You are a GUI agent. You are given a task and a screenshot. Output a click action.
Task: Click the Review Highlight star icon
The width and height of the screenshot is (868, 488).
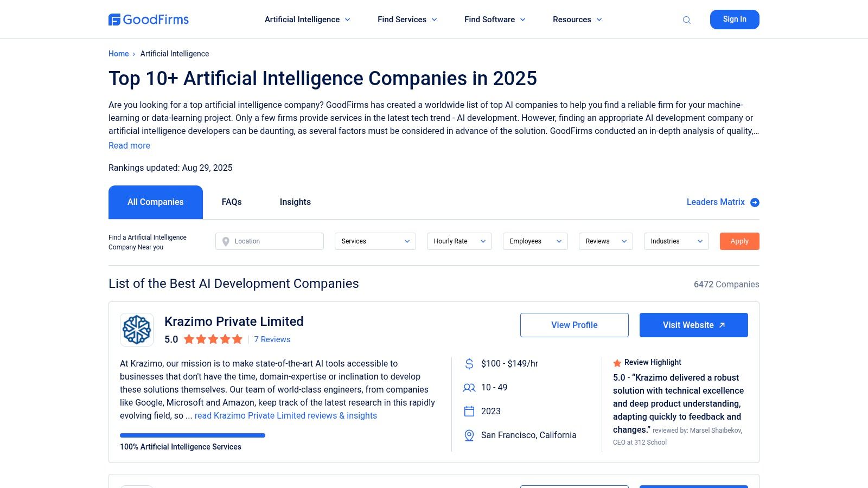[x=617, y=363]
